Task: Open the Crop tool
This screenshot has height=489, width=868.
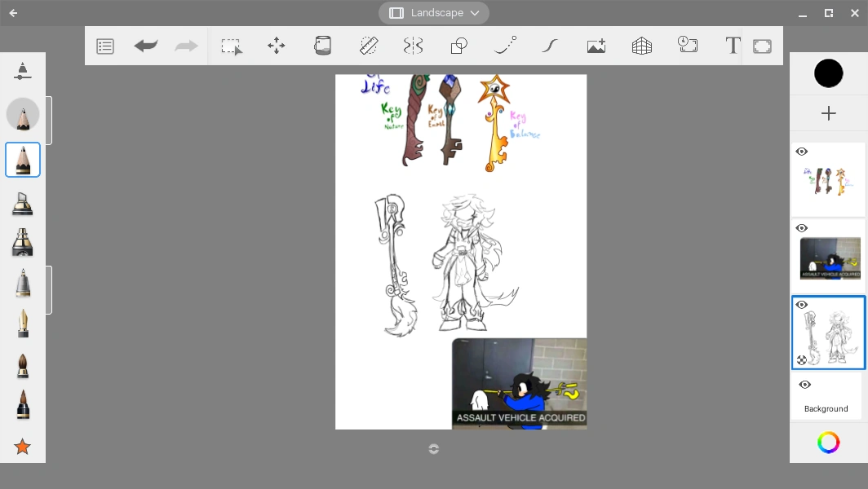Action: pyautogui.click(x=761, y=46)
